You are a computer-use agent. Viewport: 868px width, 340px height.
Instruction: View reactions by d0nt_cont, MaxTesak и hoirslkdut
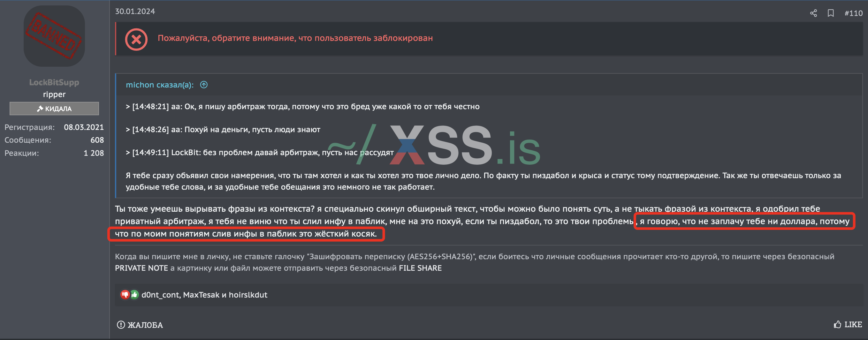(204, 295)
